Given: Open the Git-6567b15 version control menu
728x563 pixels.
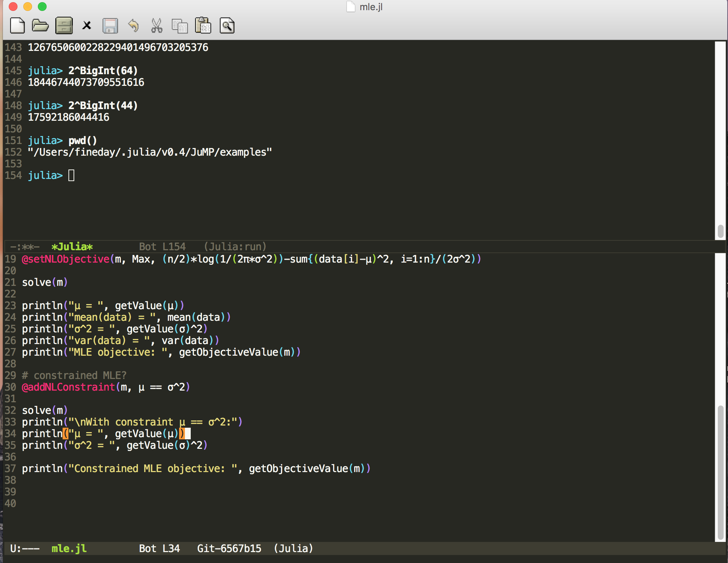Looking at the screenshot, I should [x=229, y=548].
